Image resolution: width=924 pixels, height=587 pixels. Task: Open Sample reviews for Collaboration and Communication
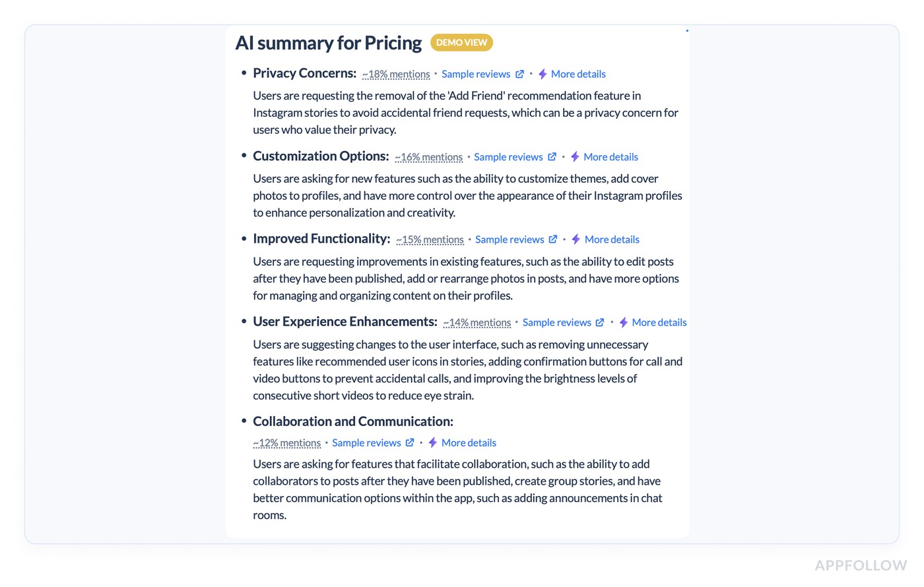point(366,443)
